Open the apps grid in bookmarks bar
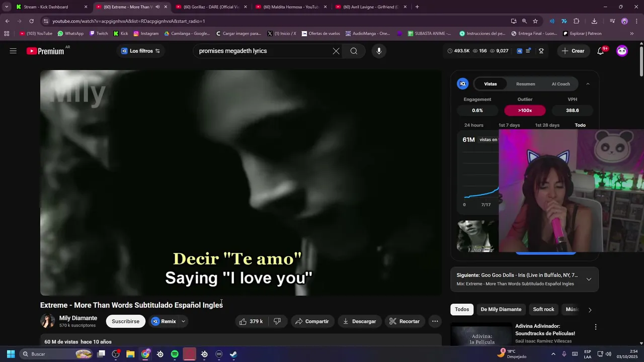644x362 pixels. 7,34
